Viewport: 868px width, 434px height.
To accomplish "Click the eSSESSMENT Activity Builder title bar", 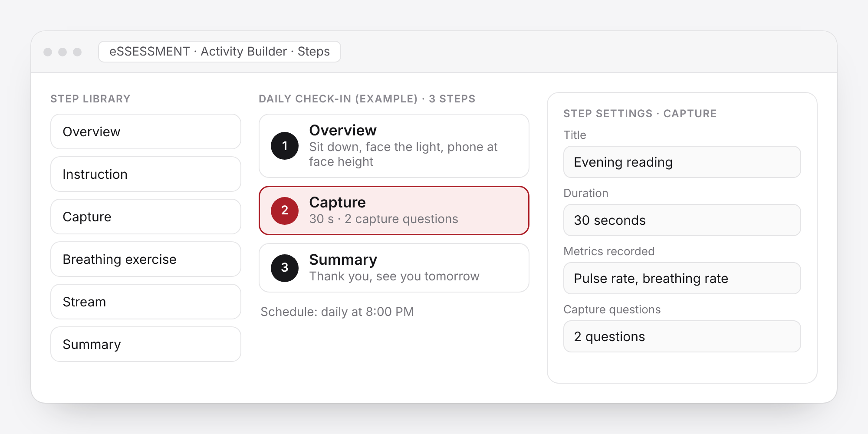I will coord(220,52).
